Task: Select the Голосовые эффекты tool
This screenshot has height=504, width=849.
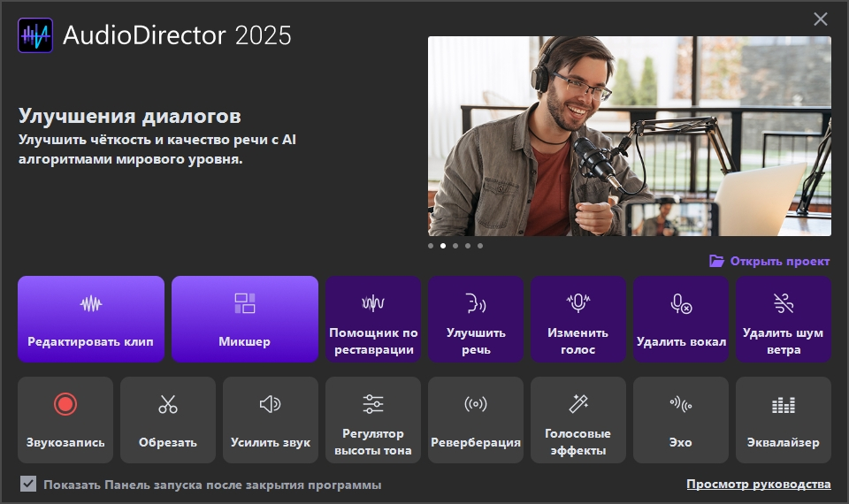Action: tap(578, 420)
